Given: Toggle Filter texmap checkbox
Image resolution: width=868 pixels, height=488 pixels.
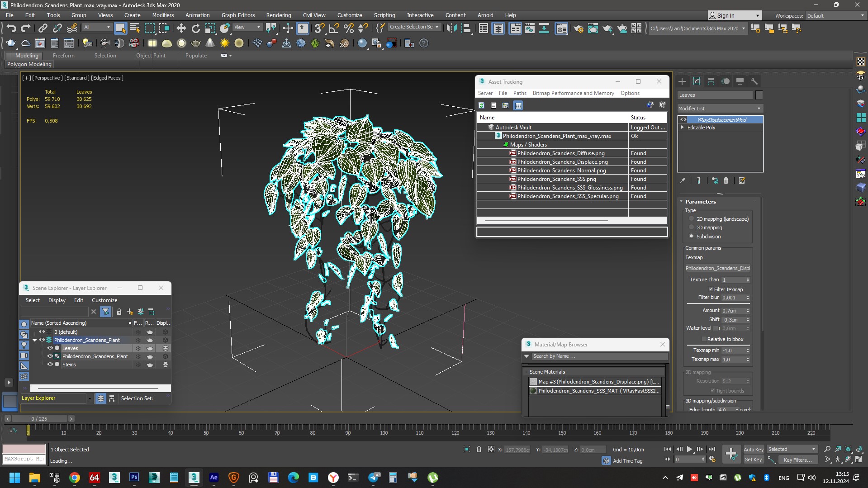Looking at the screenshot, I should [x=711, y=289].
